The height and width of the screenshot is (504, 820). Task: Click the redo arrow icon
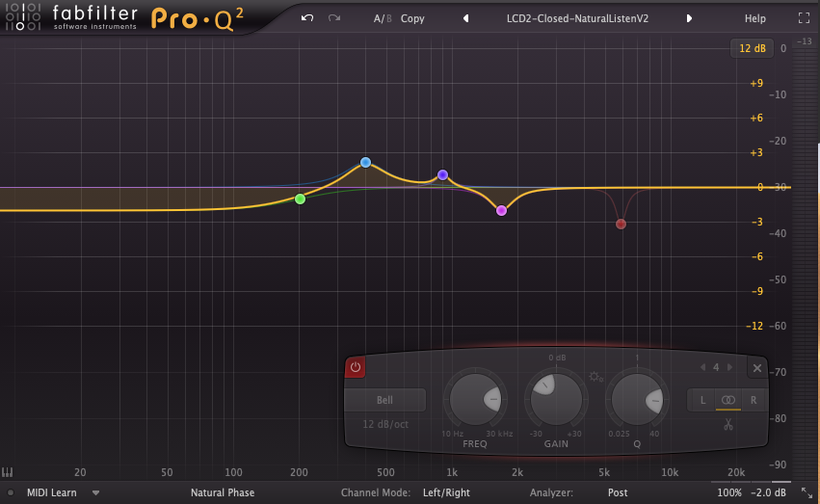tap(334, 18)
